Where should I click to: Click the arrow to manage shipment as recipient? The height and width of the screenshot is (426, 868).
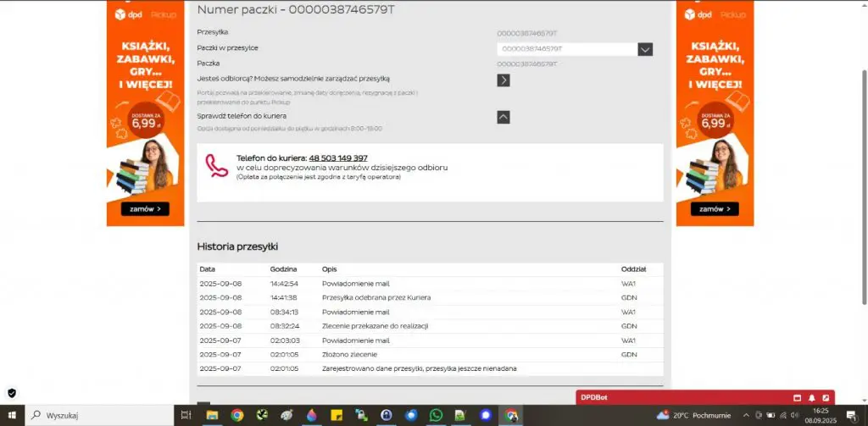(504, 80)
